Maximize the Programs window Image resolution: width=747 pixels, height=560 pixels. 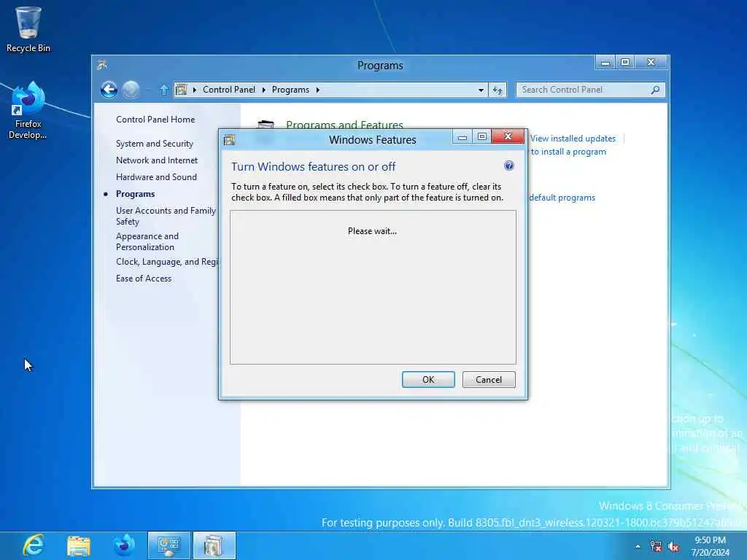[625, 63]
